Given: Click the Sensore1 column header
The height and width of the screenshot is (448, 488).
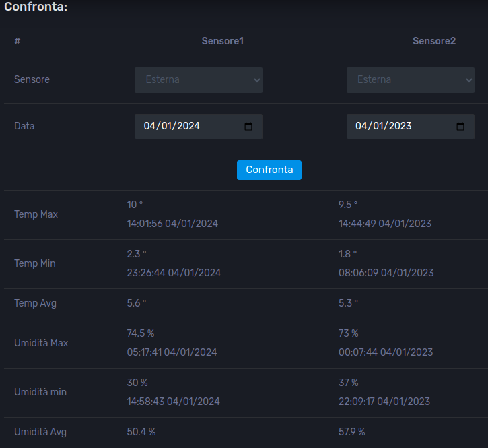Looking at the screenshot, I should point(222,41).
